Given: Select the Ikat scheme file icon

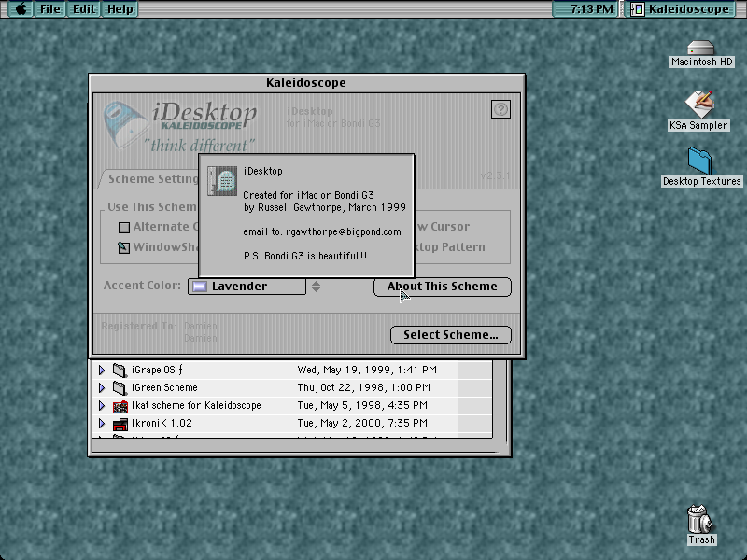Looking at the screenshot, I should coord(120,406).
